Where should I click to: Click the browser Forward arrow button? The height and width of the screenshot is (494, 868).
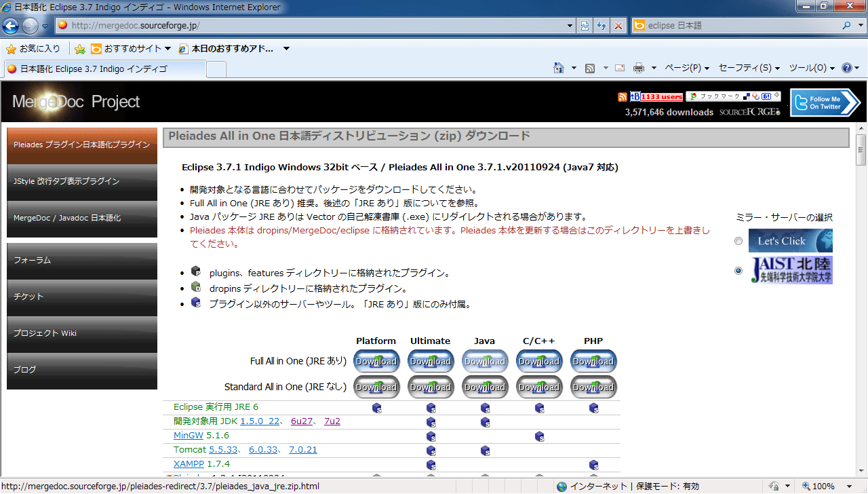(x=30, y=26)
